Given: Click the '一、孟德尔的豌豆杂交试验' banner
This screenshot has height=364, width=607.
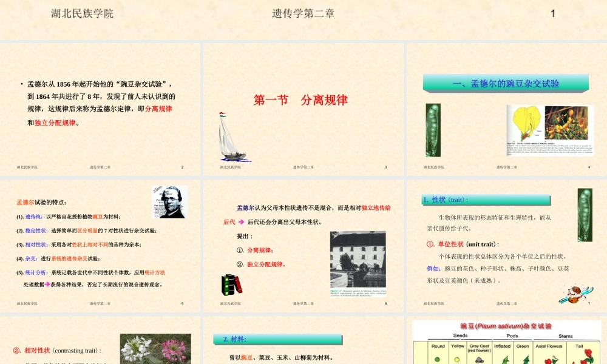Looking at the screenshot, I should pos(506,84).
